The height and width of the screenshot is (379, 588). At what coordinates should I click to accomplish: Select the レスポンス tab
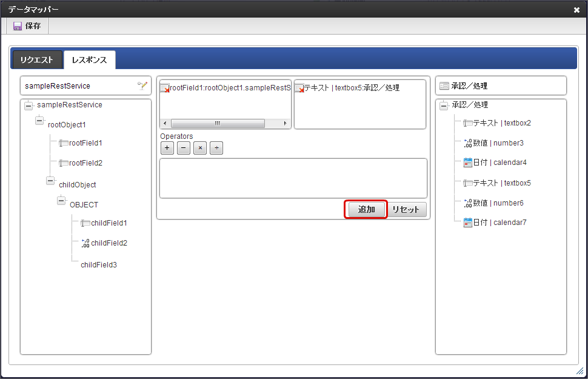tap(89, 60)
